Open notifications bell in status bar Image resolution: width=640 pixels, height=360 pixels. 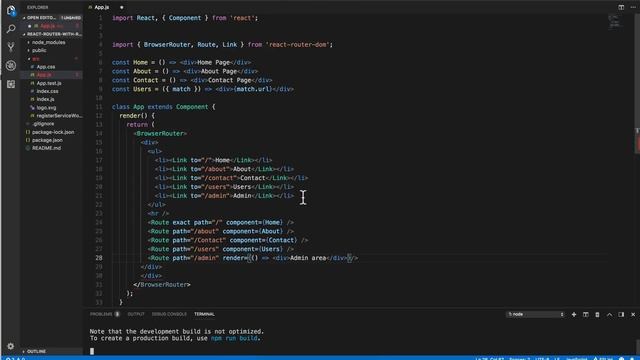(632, 358)
